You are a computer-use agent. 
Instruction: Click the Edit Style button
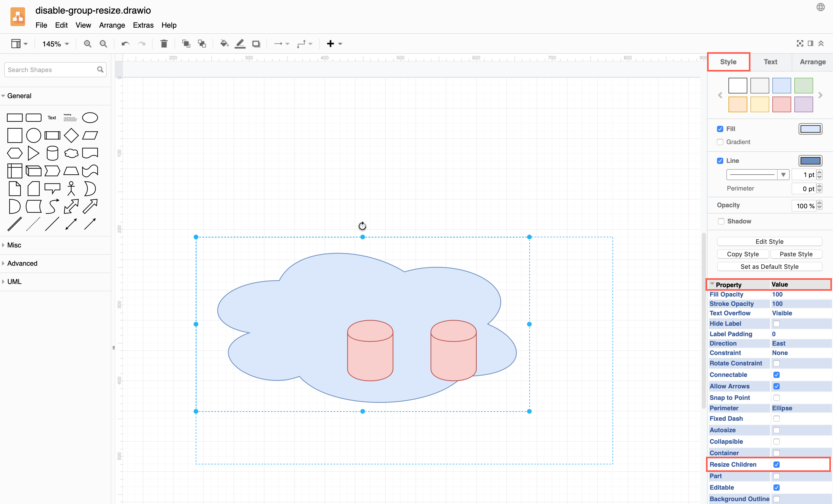[x=769, y=241]
